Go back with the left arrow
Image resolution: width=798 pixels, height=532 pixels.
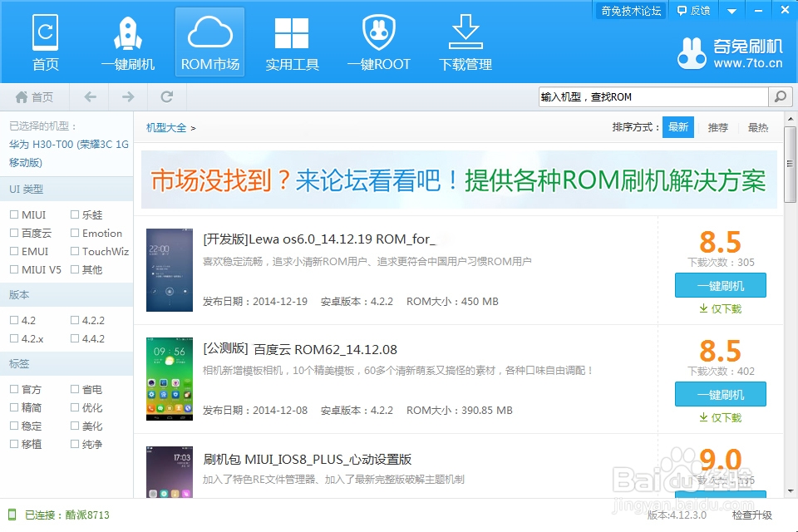click(90, 96)
